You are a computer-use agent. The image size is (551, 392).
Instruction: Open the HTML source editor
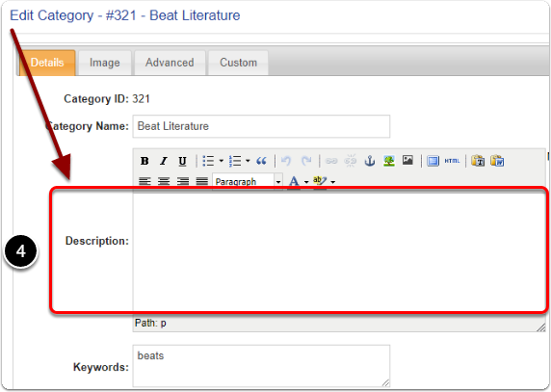tap(452, 161)
